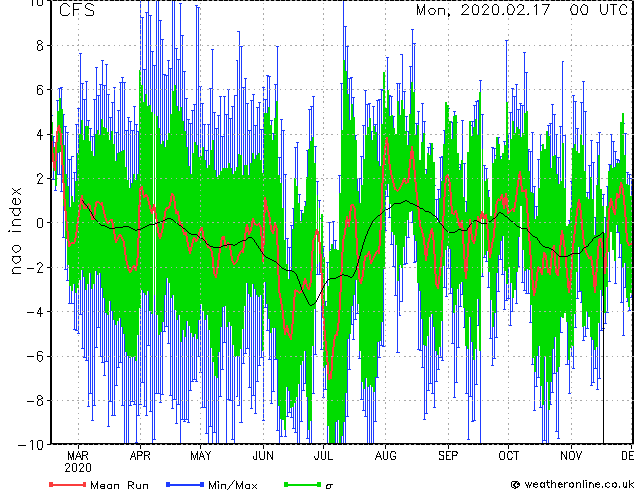Click the red Mean Run legend swatch
634x490 pixels.
click(x=68, y=484)
